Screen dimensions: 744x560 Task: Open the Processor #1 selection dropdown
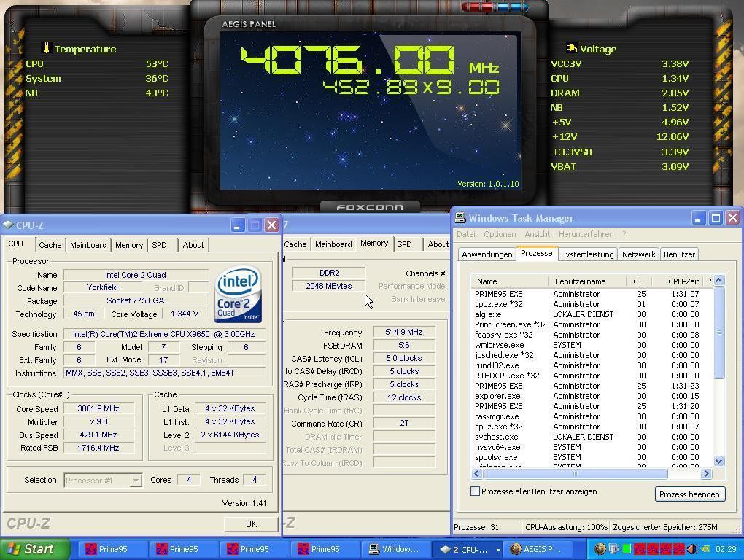(136, 481)
